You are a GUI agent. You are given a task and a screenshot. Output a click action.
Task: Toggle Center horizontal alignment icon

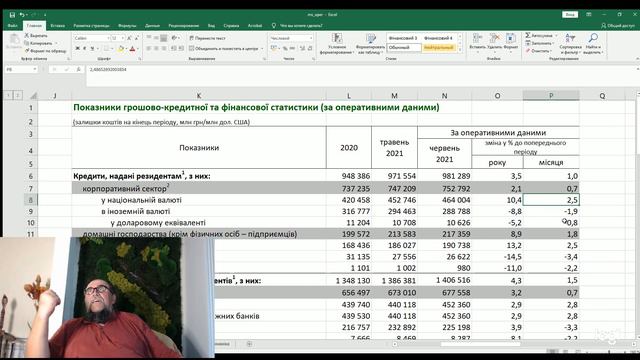click(x=156, y=49)
